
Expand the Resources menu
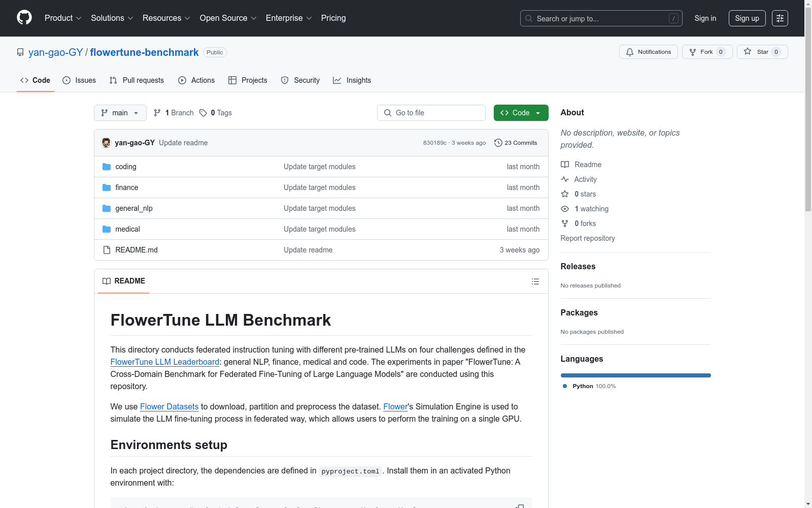pos(166,18)
